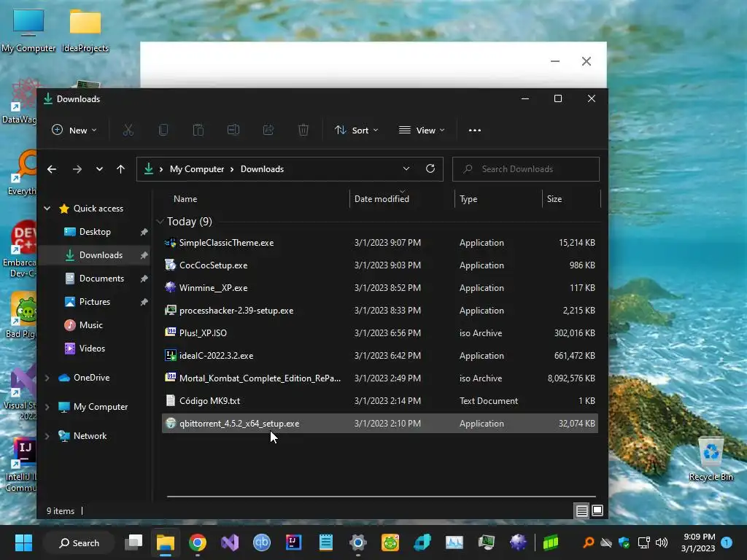Click the horizontal scrollbar of the file list

pos(381,496)
